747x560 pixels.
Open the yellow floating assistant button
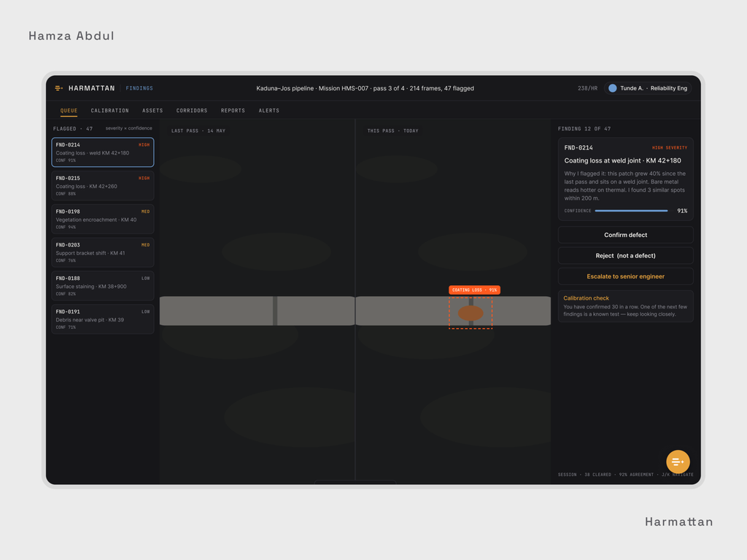click(678, 462)
